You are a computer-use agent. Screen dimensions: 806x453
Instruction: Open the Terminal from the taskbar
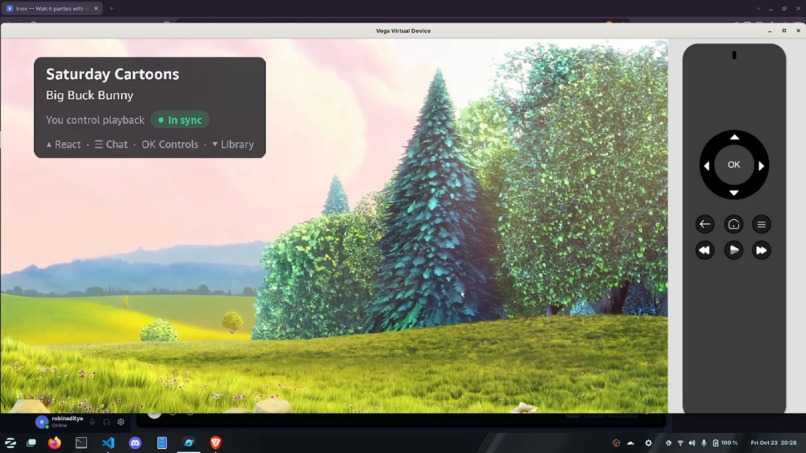click(x=81, y=443)
